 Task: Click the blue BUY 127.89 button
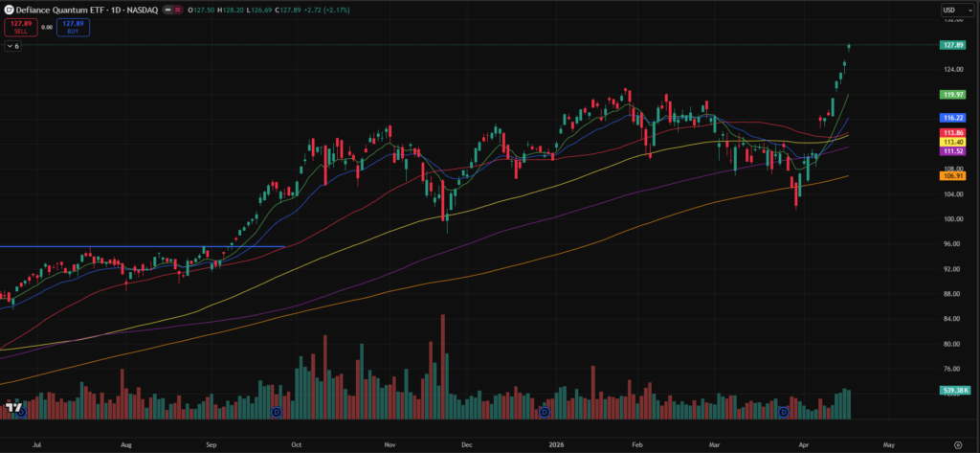(73, 27)
